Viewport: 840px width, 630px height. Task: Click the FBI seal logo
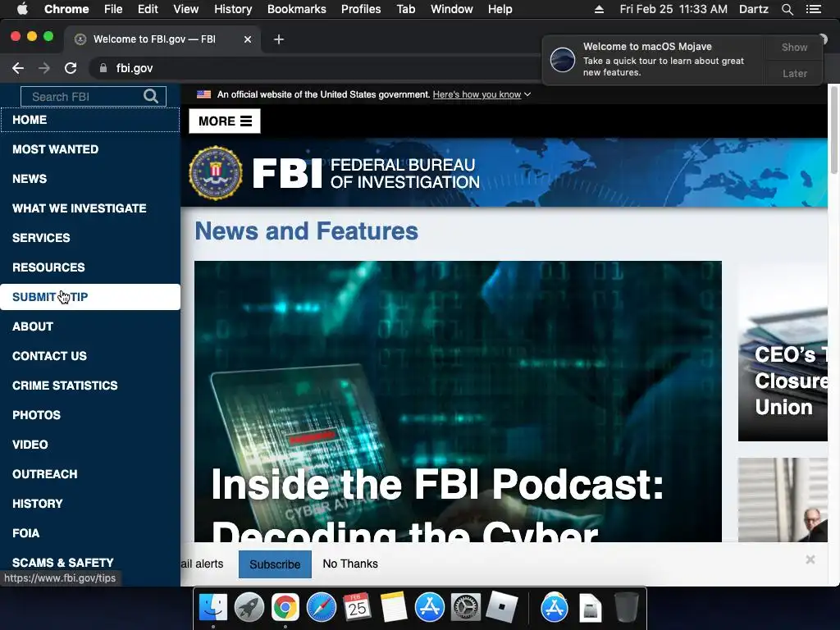pos(216,173)
